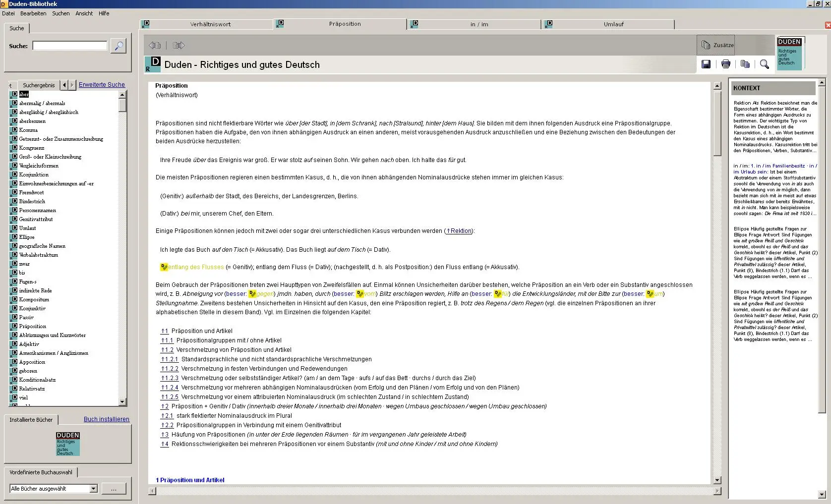Click the Suche tab in the search panel
The width and height of the screenshot is (831, 504).
(x=17, y=28)
